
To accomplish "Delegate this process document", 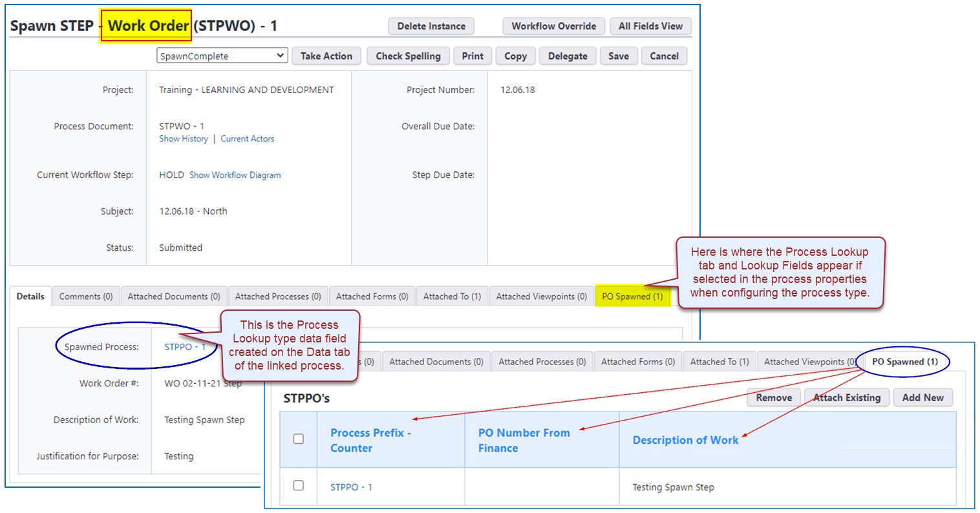I will (567, 56).
